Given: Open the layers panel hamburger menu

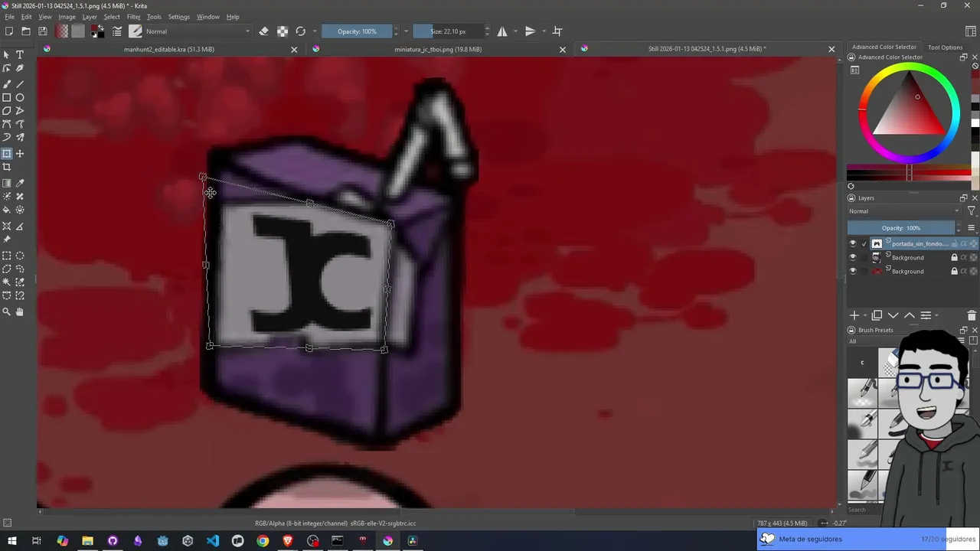Looking at the screenshot, I should pyautogui.click(x=972, y=228).
